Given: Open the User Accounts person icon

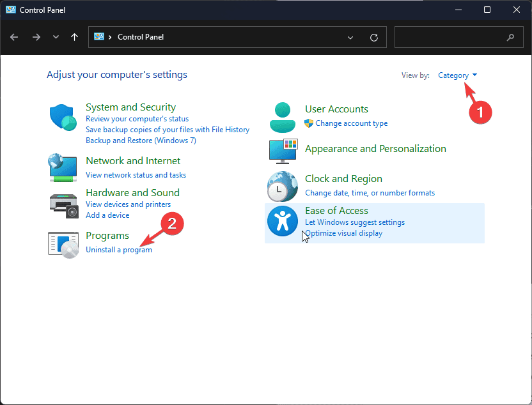Looking at the screenshot, I should 282,118.
